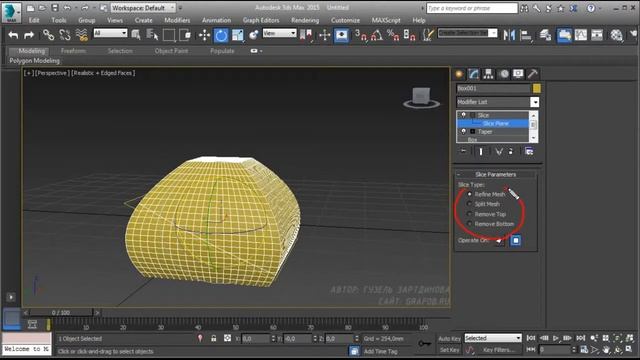Click Configure Modifier Sets icon
The image size is (640, 360).
click(529, 151)
